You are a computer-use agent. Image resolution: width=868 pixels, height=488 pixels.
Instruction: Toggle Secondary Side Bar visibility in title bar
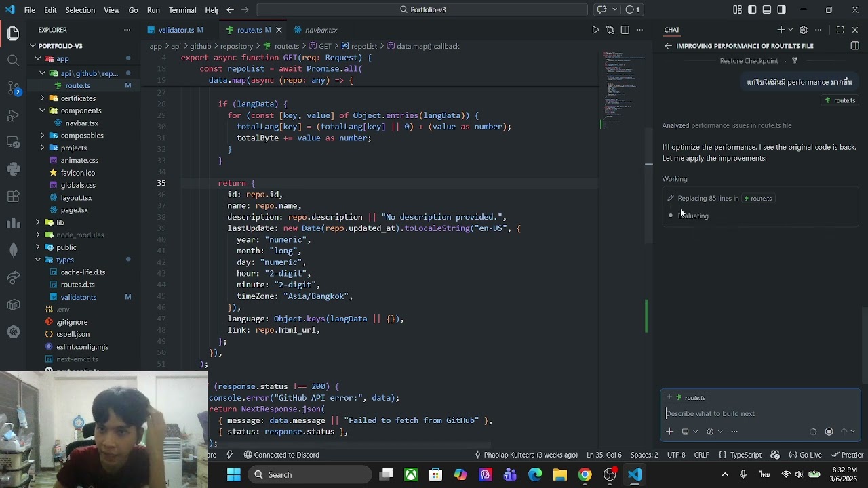pyautogui.click(x=782, y=9)
